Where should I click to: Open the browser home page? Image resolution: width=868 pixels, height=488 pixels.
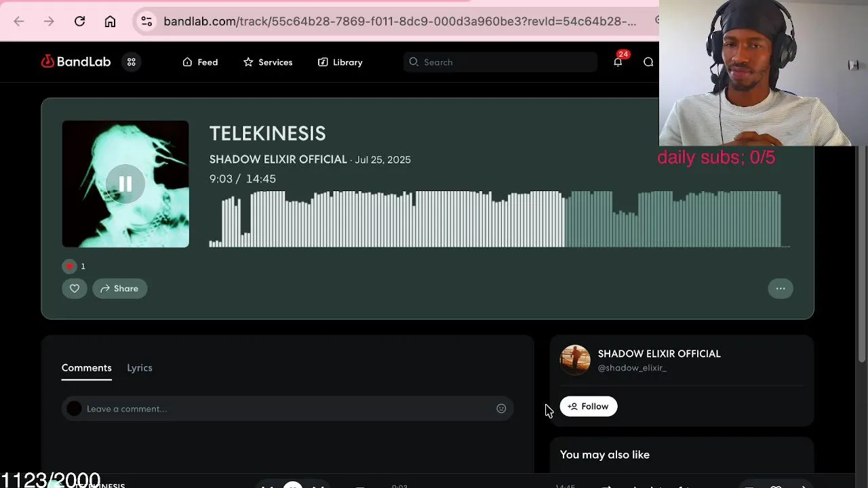pyautogui.click(x=110, y=21)
